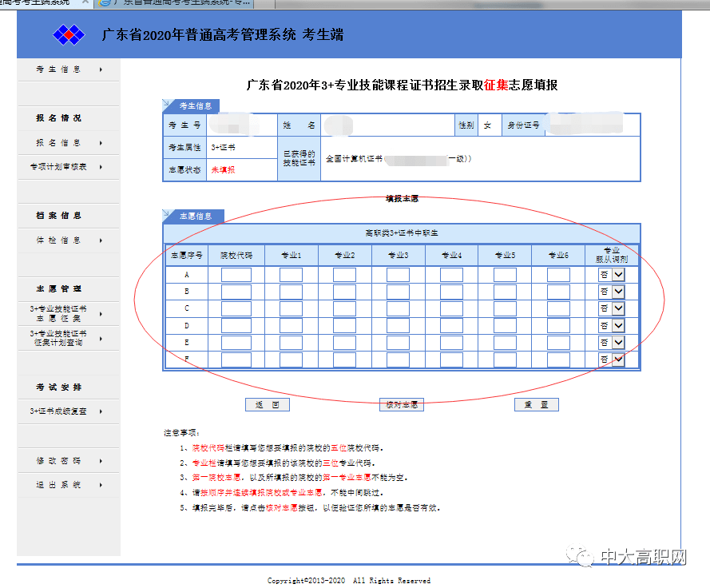
Task: Click the 未填报 status text
Action: 223,170
